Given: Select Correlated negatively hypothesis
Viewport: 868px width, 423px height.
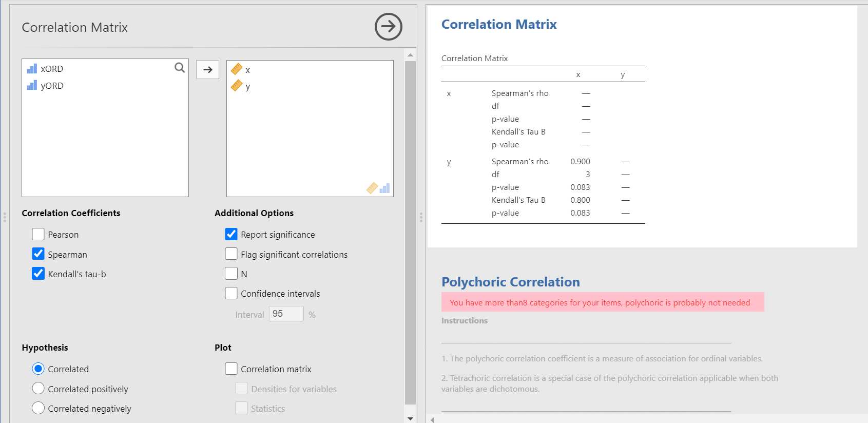Looking at the screenshot, I should tap(38, 408).
